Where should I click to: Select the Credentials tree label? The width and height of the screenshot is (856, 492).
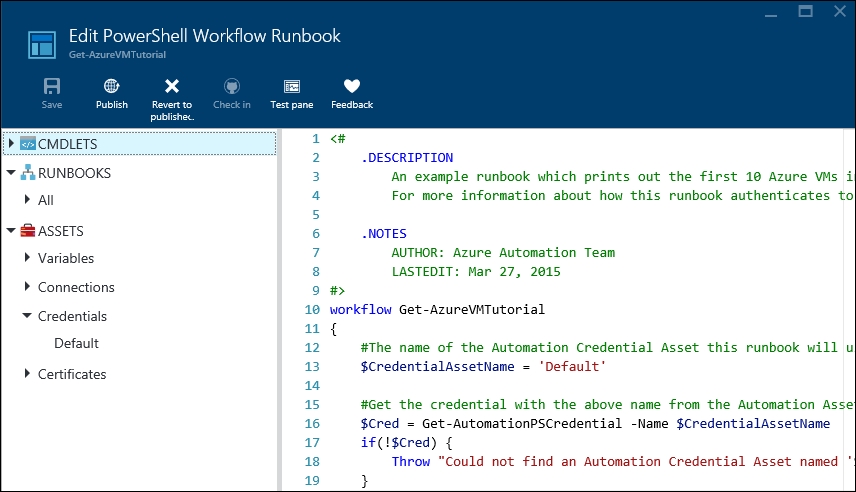[x=72, y=316]
